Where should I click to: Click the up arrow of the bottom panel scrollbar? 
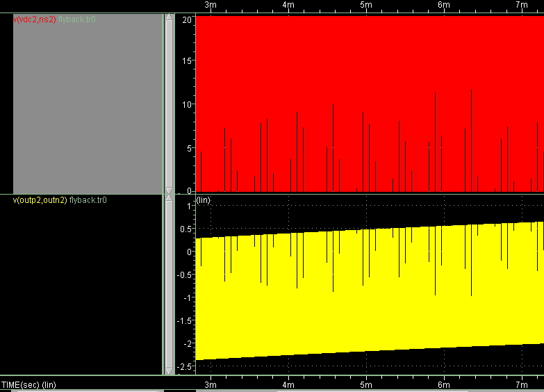click(x=169, y=197)
